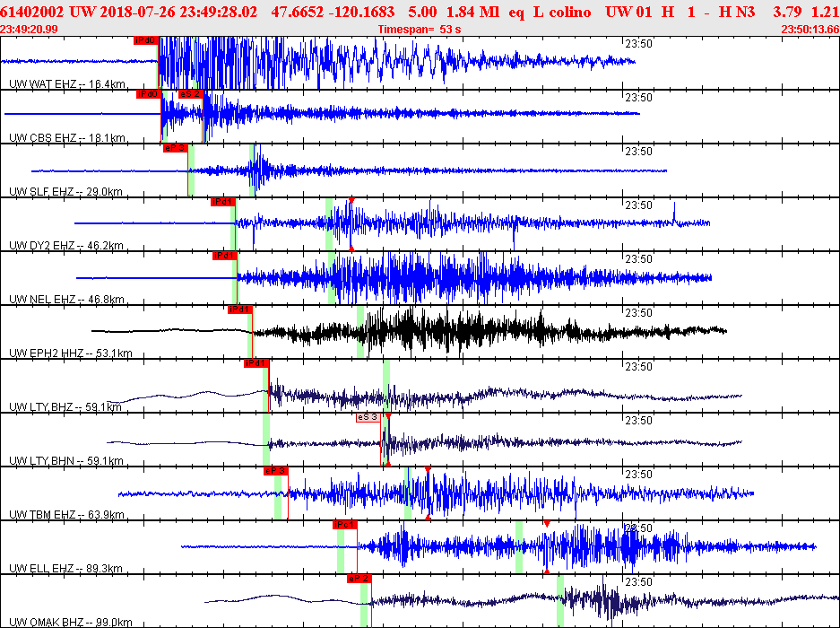840x628 pixels.
Task: Select the iPd0 pick flag on CBS trace
Action: pos(149,94)
